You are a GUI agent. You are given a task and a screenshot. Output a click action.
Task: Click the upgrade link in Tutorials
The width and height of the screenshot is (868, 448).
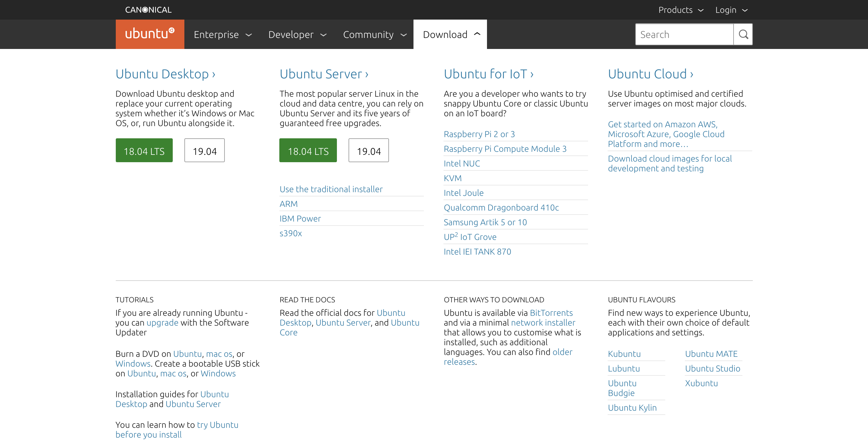pos(162,323)
